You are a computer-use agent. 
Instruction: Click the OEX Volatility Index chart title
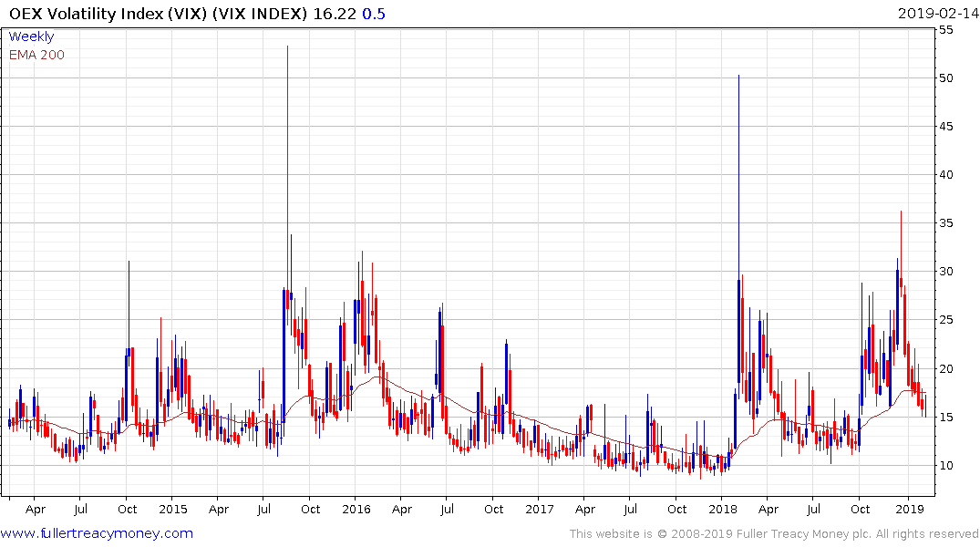point(158,14)
